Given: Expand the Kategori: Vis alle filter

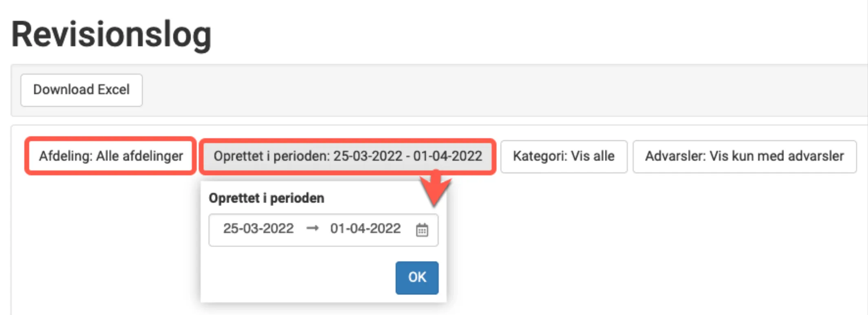Looking at the screenshot, I should pos(564,156).
